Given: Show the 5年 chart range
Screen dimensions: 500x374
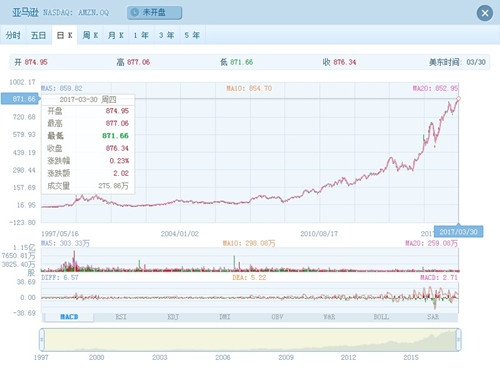Looking at the screenshot, I should 193,35.
